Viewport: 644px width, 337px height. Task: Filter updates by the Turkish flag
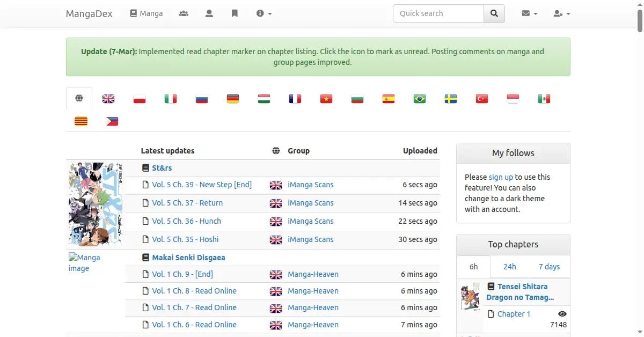(482, 99)
